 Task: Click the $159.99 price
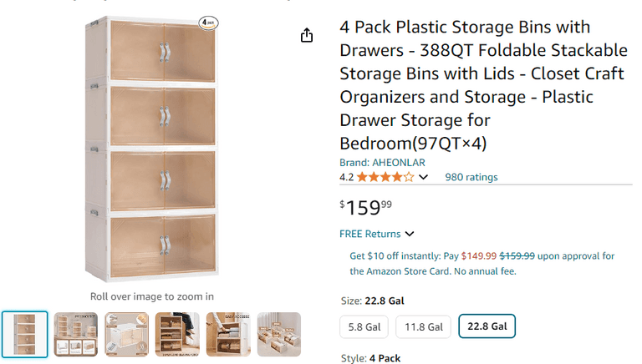point(366,207)
